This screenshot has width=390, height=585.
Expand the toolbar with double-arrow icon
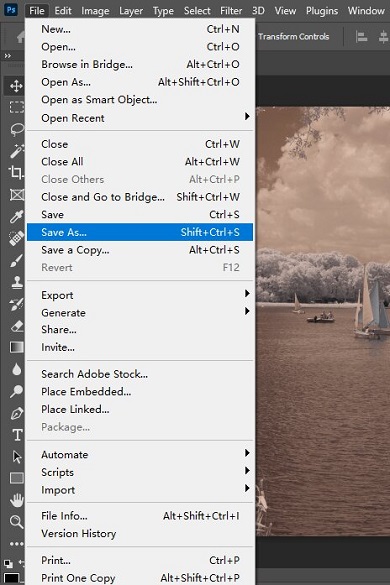(x=7, y=56)
